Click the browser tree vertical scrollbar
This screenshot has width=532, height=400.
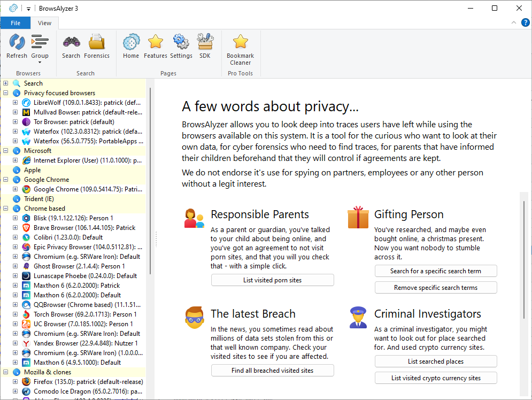[150, 181]
